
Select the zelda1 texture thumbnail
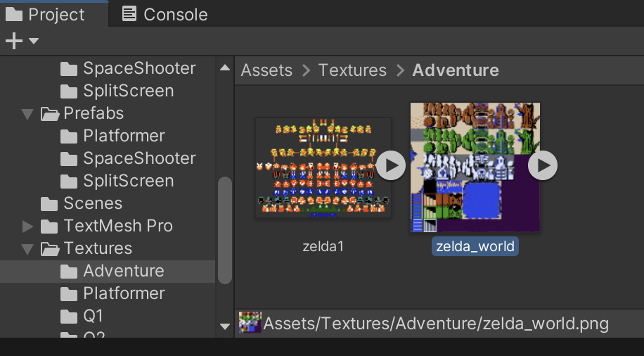pyautogui.click(x=323, y=167)
